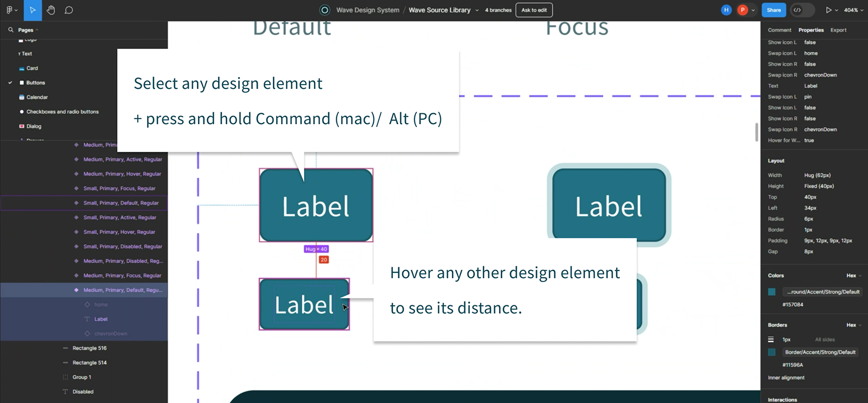Select the Small, Primary, Hover, Regular layer

84,232
